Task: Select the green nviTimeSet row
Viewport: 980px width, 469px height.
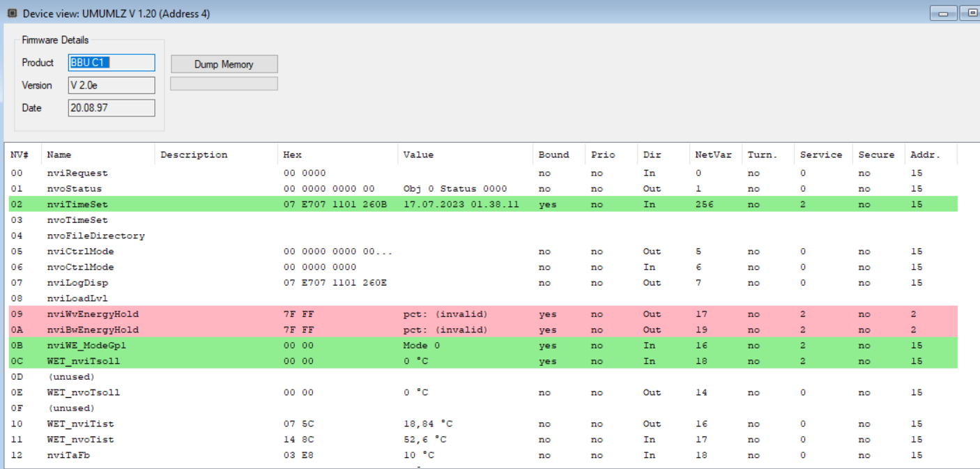Action: [482, 204]
